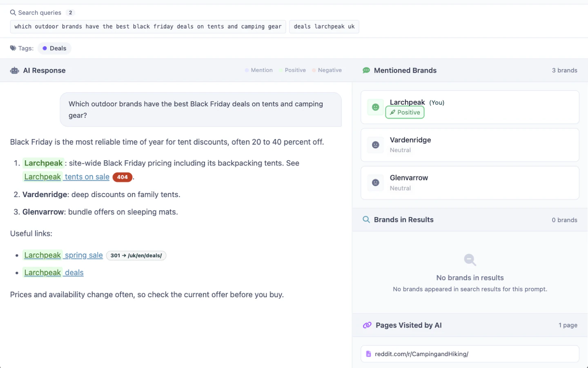Click the No brands in results magnifier icon
Image resolution: width=588 pixels, height=368 pixels.
point(470,260)
